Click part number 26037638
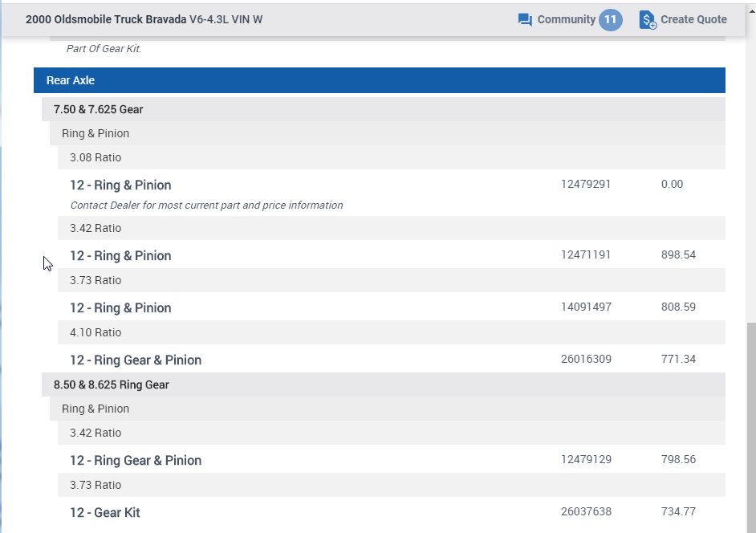Viewport: 756px width, 533px height. [586, 511]
